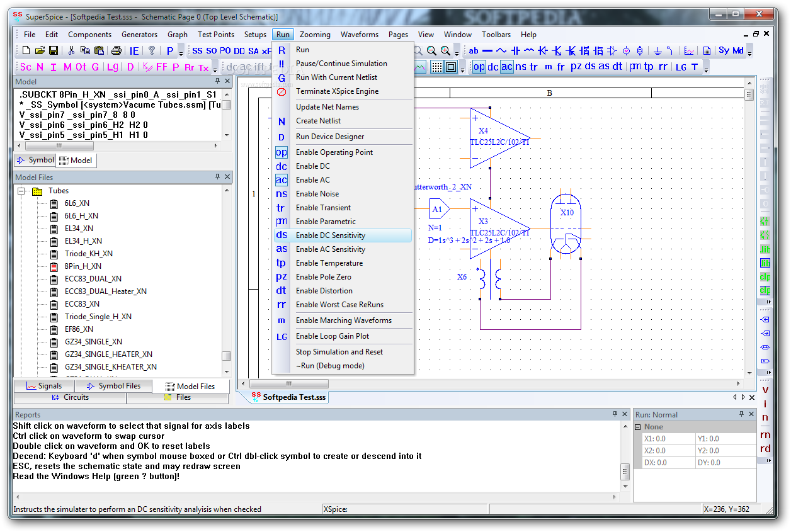Viewport: 791px width, 532px height.
Task: Toggle 'pz' pole zero in toolbar
Action: (x=576, y=67)
